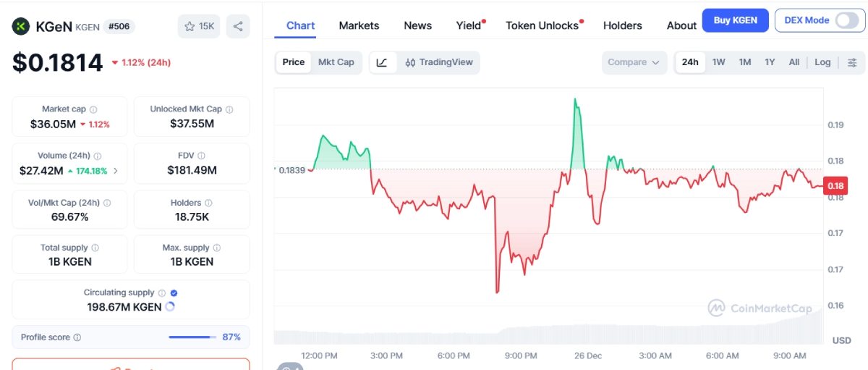This screenshot has height=370, width=868.
Task: Click the Holders info icon
Action: [208, 203]
